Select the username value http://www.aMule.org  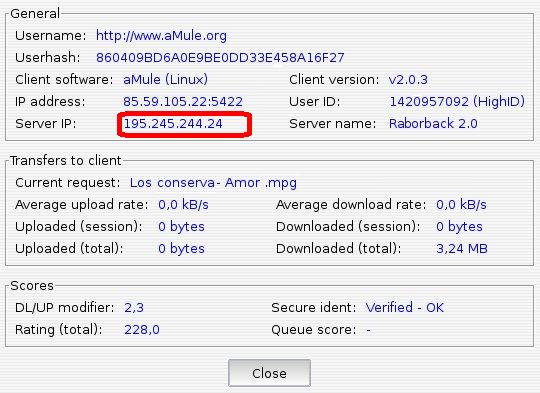[x=161, y=35]
